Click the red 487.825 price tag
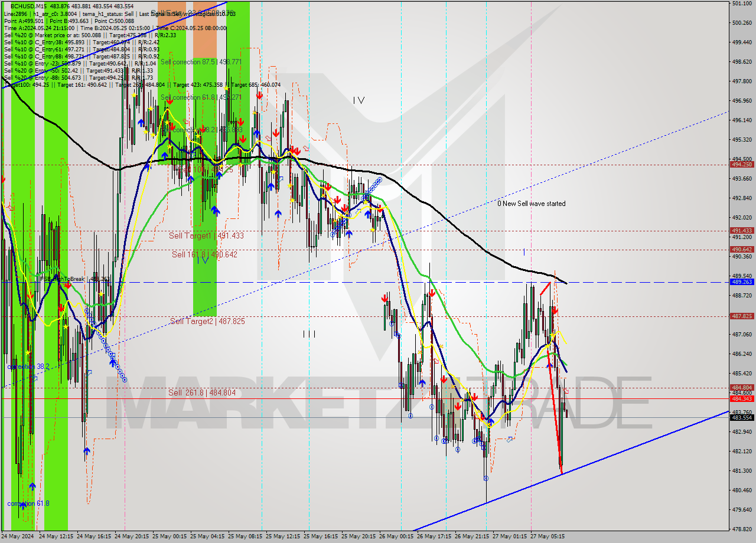756x543 pixels. [742, 316]
